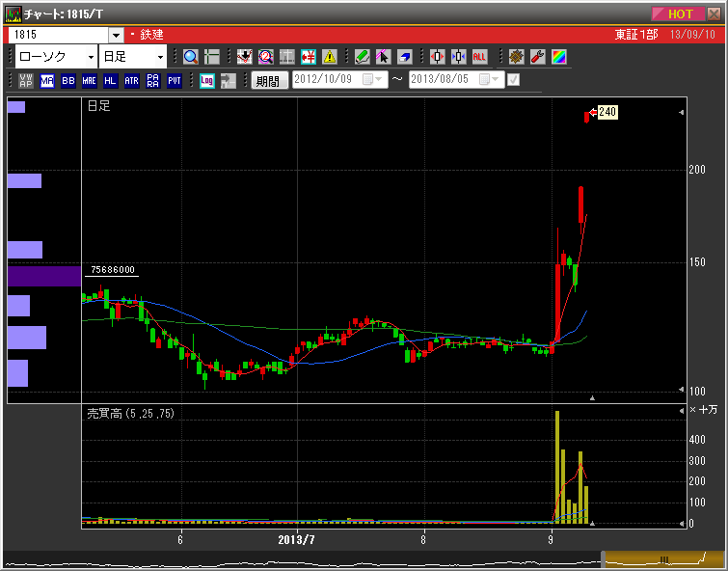The width and height of the screenshot is (728, 571).
Task: Open the rainbow color settings icon
Action: click(x=559, y=57)
